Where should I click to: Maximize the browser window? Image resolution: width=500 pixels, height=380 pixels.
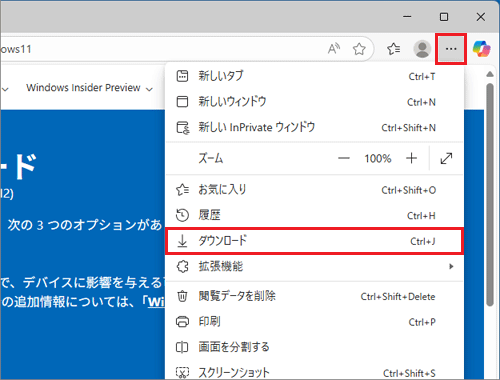(x=444, y=16)
